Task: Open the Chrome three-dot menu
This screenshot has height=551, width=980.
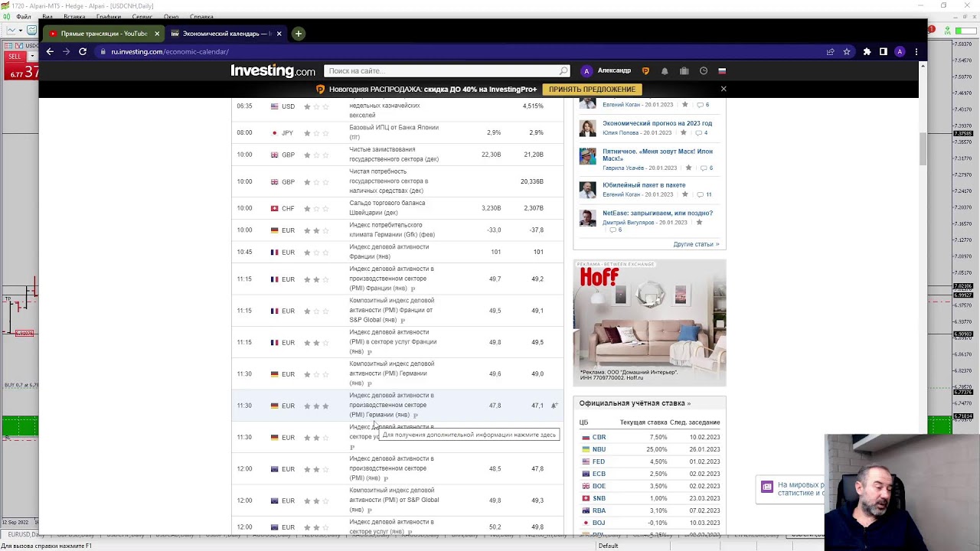Action: 916,51
